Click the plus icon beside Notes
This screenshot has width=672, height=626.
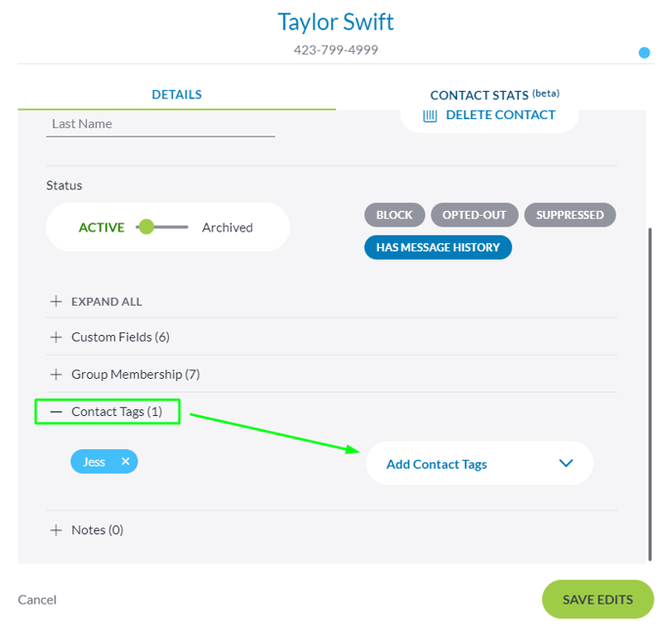pos(56,530)
